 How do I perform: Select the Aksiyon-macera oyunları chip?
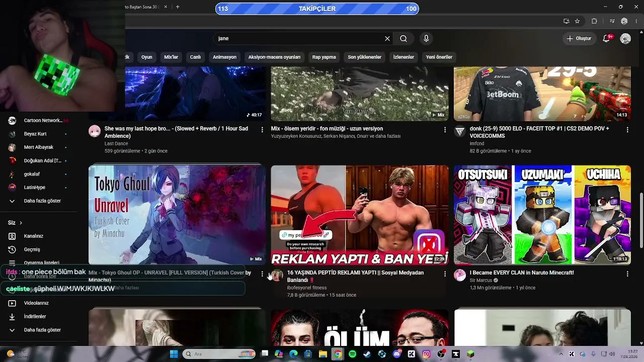(x=274, y=57)
